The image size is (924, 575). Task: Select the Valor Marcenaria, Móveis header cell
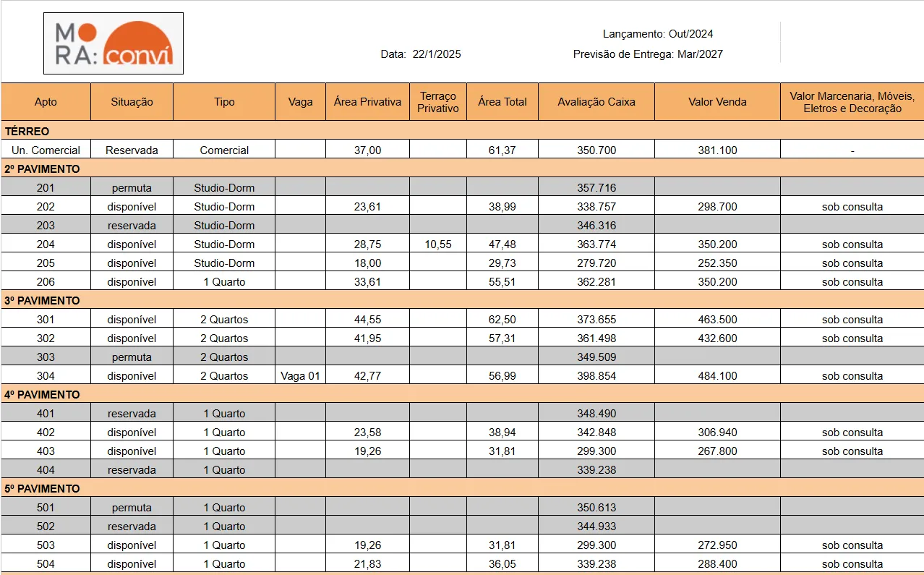tap(852, 102)
